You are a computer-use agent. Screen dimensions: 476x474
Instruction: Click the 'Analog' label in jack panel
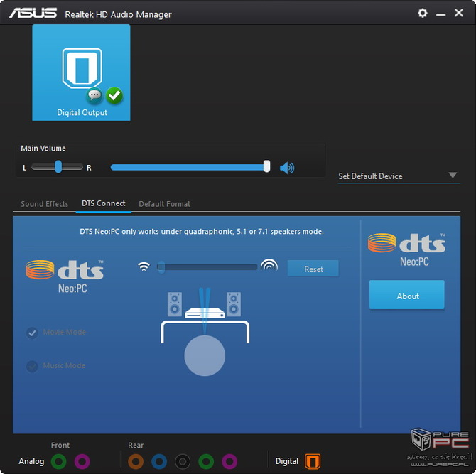pyautogui.click(x=31, y=461)
